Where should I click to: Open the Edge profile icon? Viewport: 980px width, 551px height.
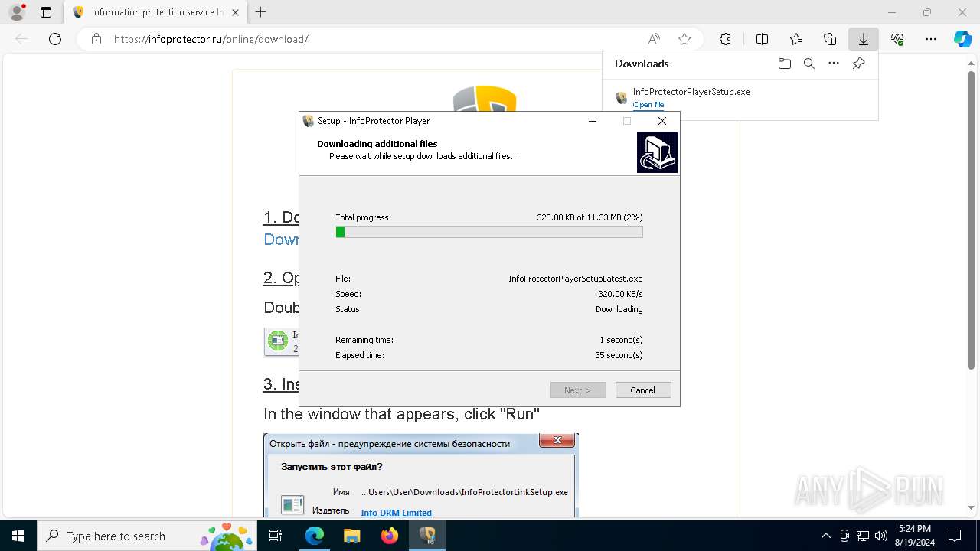coord(16,12)
